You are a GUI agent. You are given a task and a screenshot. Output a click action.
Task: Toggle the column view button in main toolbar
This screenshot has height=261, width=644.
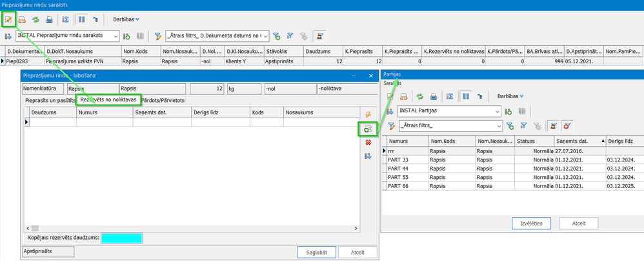click(81, 19)
